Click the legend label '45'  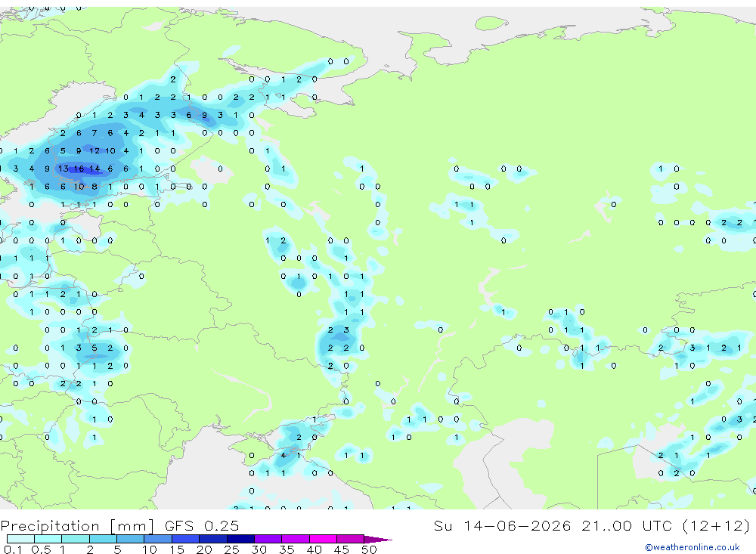pos(342,549)
